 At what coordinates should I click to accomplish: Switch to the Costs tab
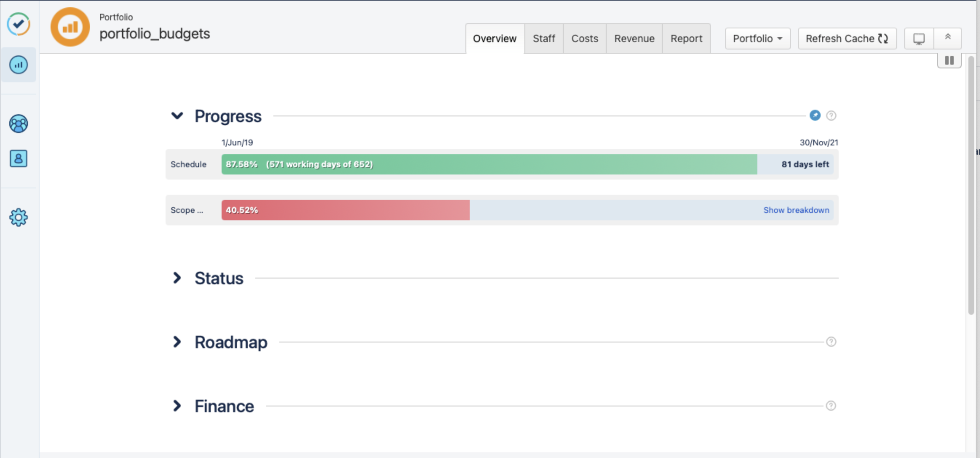[x=584, y=39]
